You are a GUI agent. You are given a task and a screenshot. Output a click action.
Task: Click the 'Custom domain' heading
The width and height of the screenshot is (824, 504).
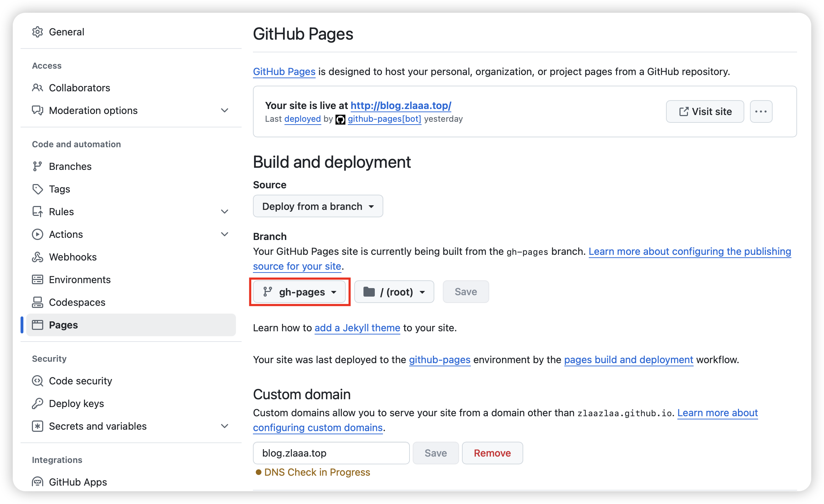[302, 394]
